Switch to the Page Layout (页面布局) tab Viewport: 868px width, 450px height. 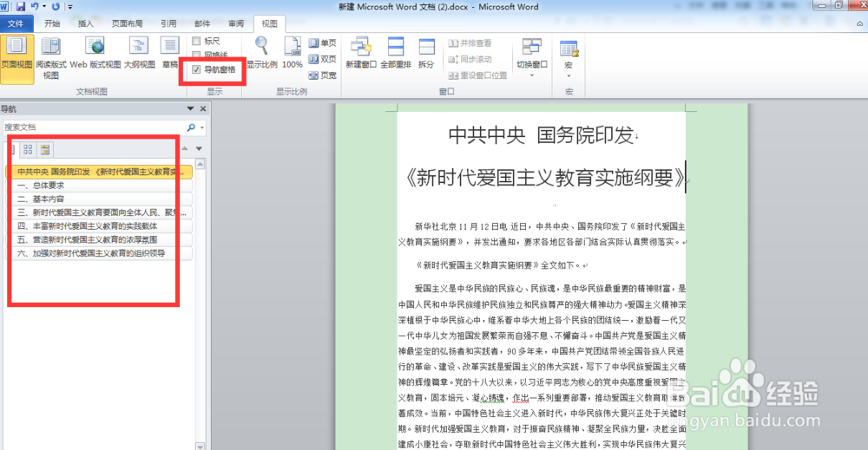(127, 23)
